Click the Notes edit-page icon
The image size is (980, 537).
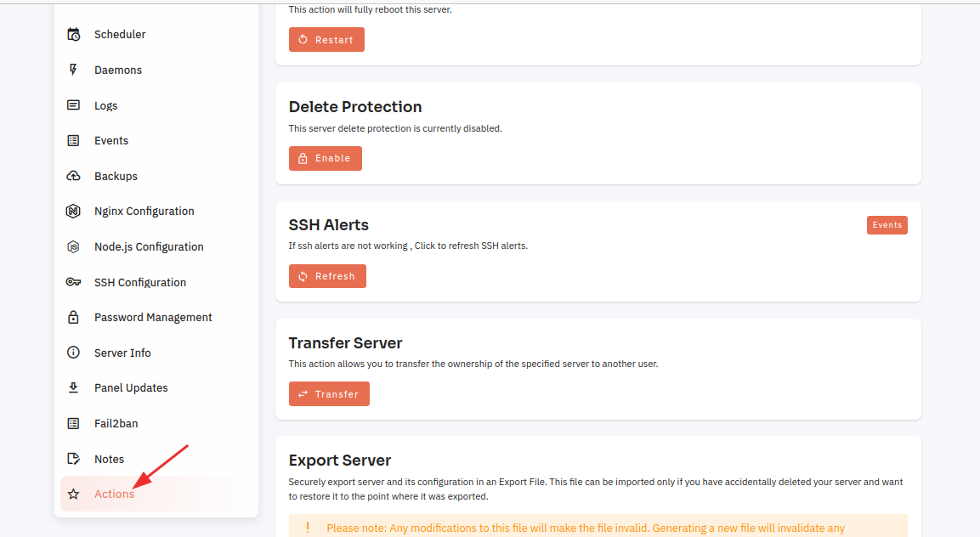[x=73, y=459]
